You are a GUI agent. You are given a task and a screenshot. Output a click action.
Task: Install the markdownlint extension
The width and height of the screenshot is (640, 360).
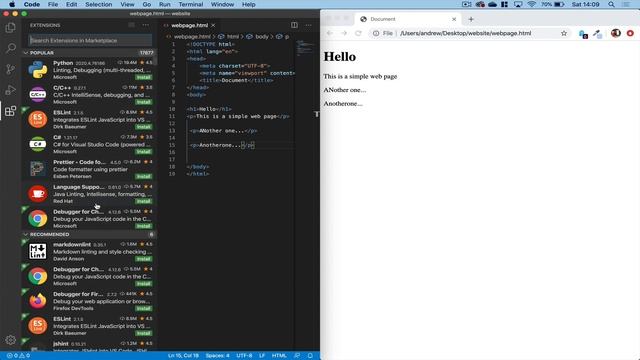tap(144, 259)
